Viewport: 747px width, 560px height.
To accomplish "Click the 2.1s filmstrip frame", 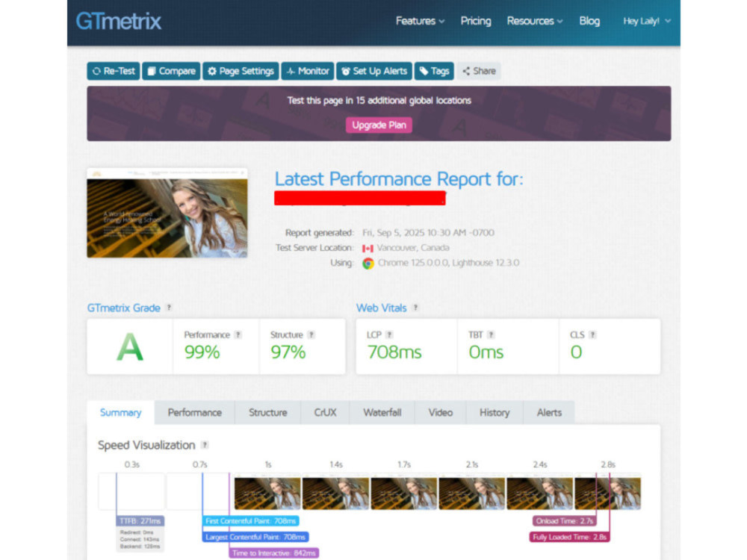I will pos(472,492).
